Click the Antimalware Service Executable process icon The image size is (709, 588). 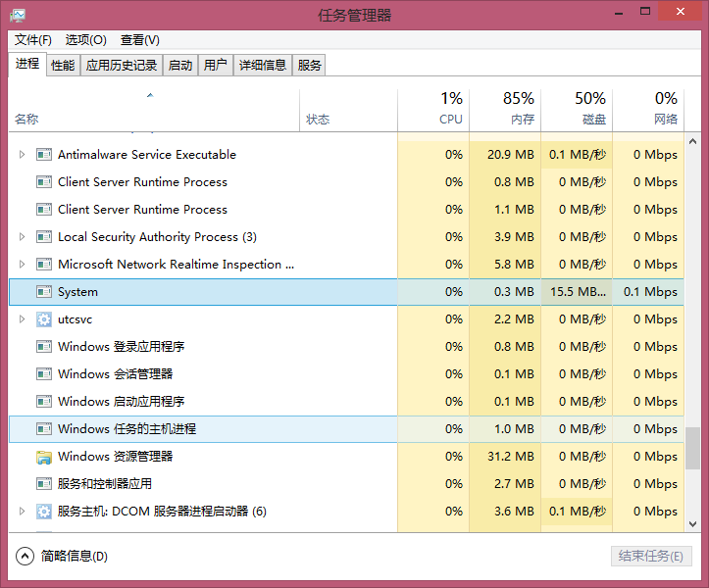pyautogui.click(x=44, y=155)
